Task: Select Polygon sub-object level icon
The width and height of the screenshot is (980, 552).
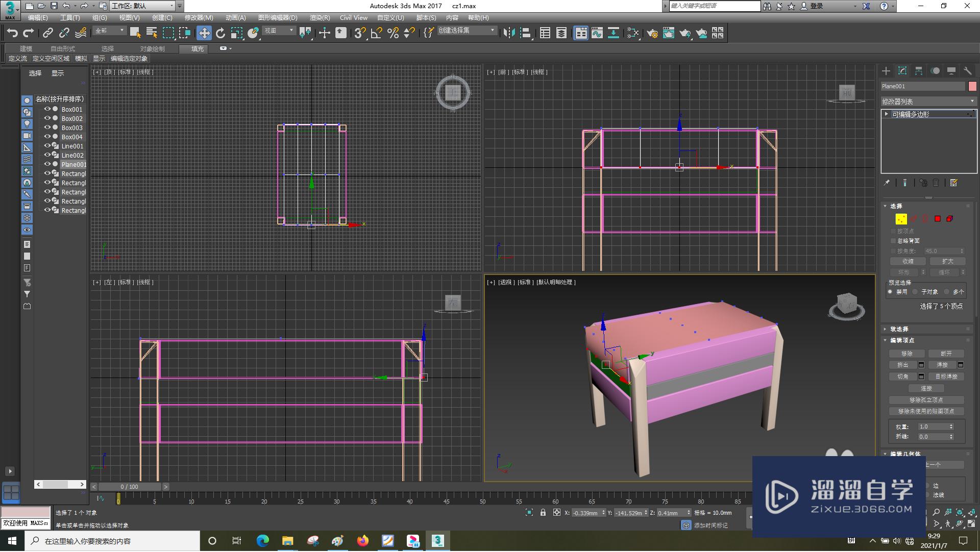Action: click(938, 219)
